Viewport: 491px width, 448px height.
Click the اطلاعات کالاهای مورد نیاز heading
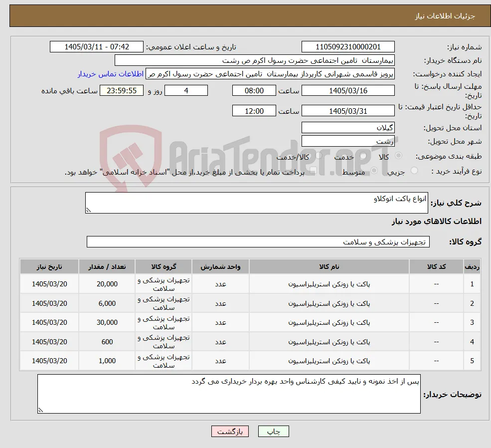point(437,222)
